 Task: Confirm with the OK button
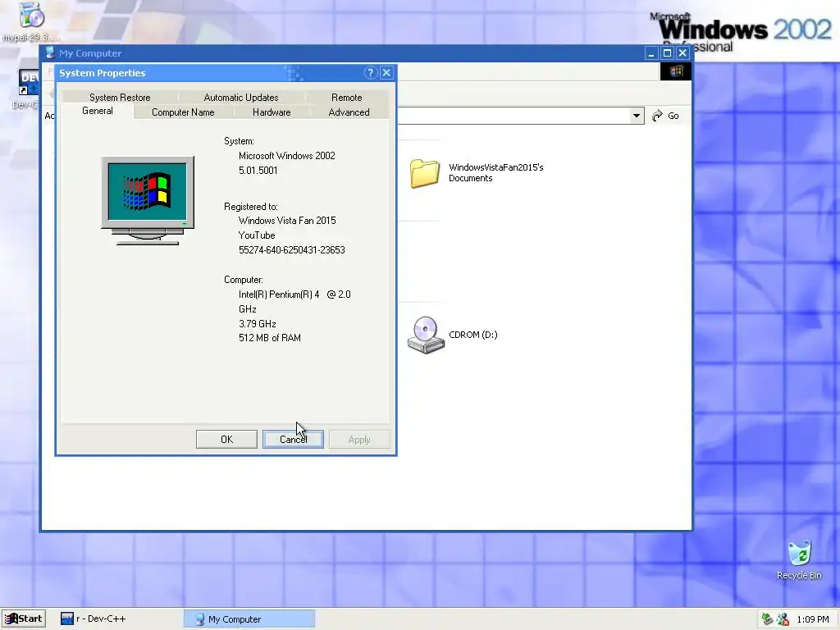pyautogui.click(x=226, y=440)
